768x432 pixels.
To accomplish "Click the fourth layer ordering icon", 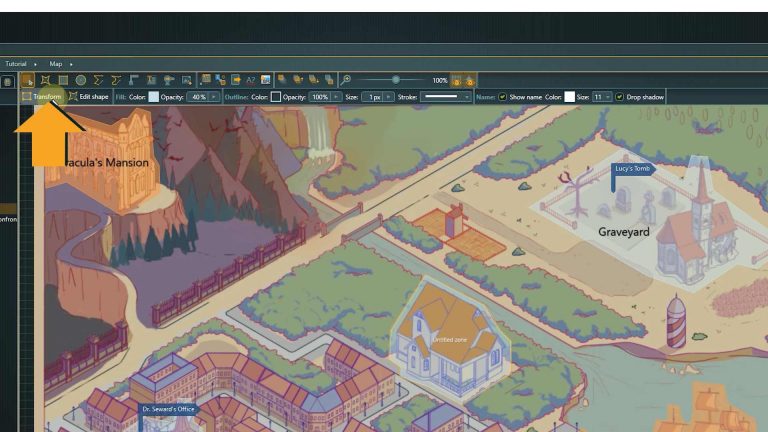I will 329,79.
